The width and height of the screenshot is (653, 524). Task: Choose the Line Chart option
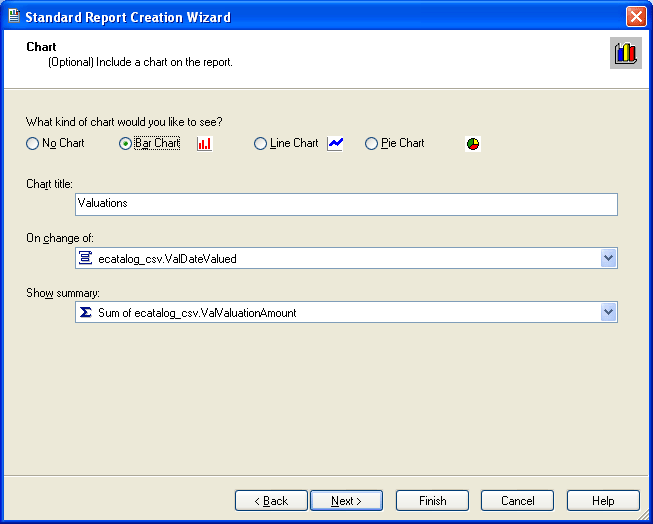(x=261, y=144)
